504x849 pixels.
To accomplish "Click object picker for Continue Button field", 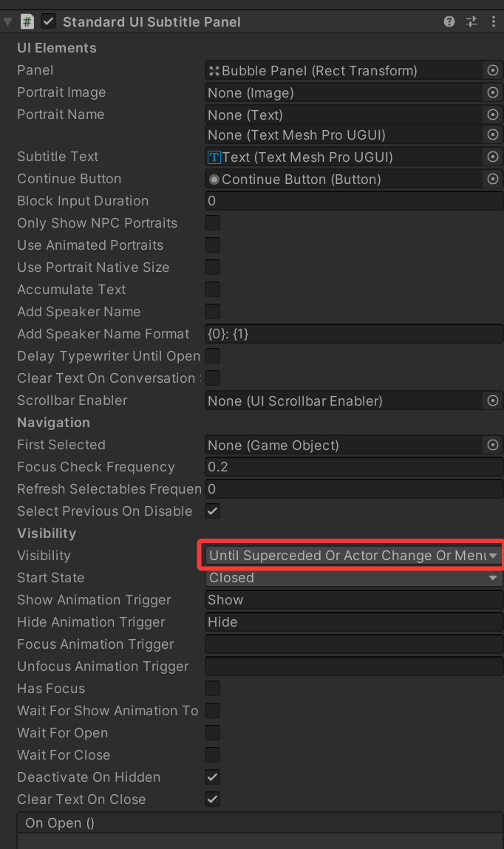I will 493,180.
